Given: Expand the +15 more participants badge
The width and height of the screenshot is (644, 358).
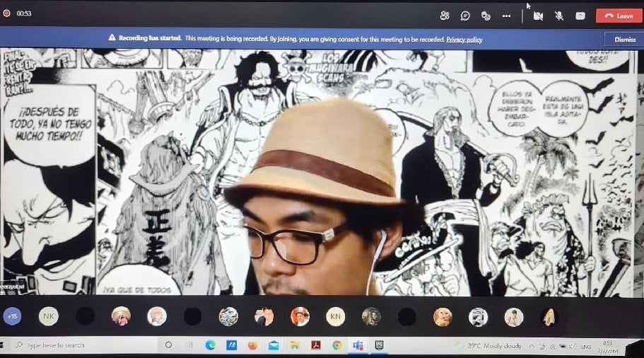Looking at the screenshot, I should (12, 316).
